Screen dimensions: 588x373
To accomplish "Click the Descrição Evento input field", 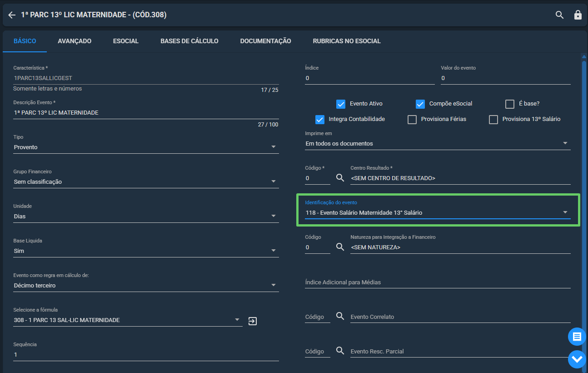I will pyautogui.click(x=146, y=112).
